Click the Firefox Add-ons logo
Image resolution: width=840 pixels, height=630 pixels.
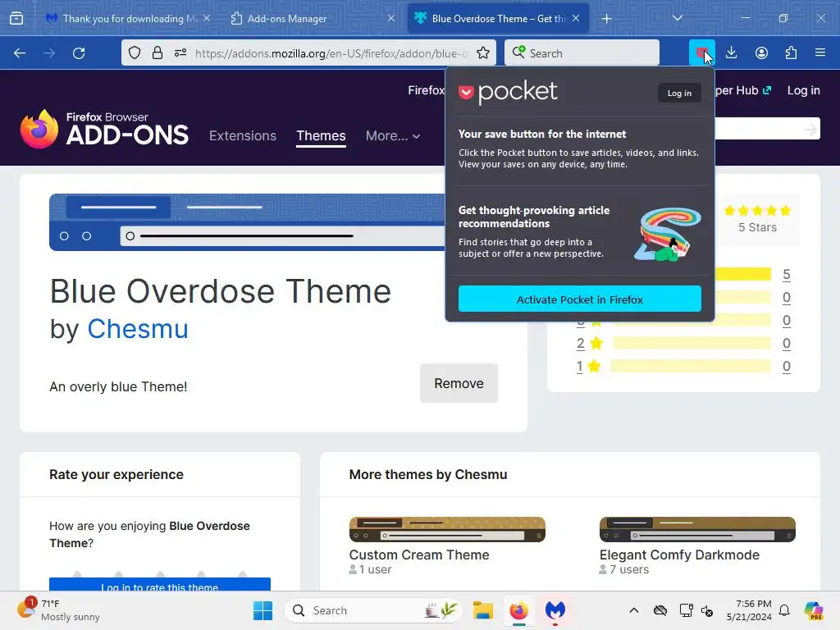(104, 129)
